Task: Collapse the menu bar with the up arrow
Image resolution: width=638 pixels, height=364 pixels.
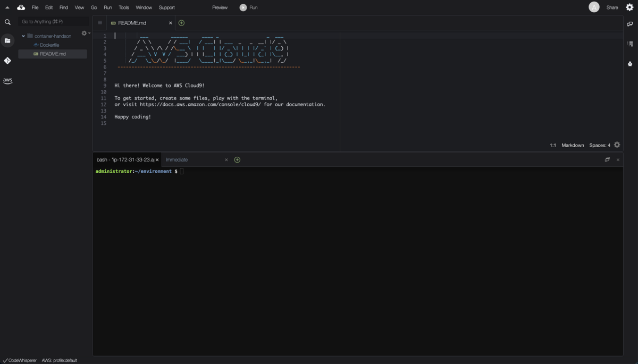Action: click(7, 7)
